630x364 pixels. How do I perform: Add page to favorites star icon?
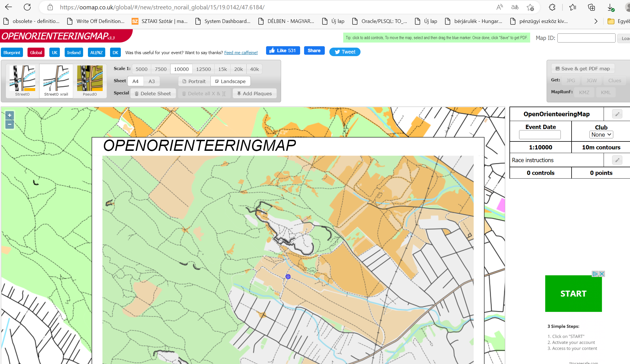[530, 7]
